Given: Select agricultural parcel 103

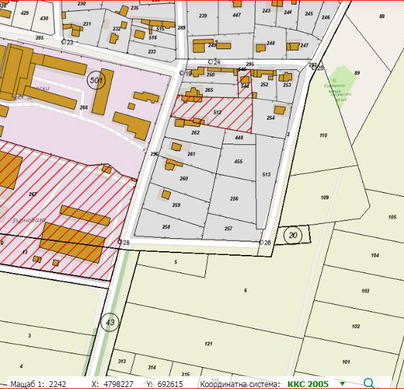Looking at the screenshot, I should (365, 291).
